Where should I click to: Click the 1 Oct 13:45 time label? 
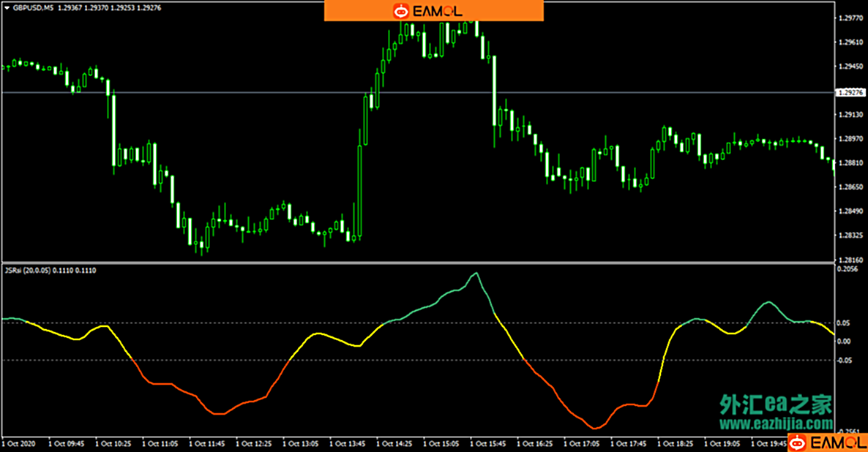[348, 443]
